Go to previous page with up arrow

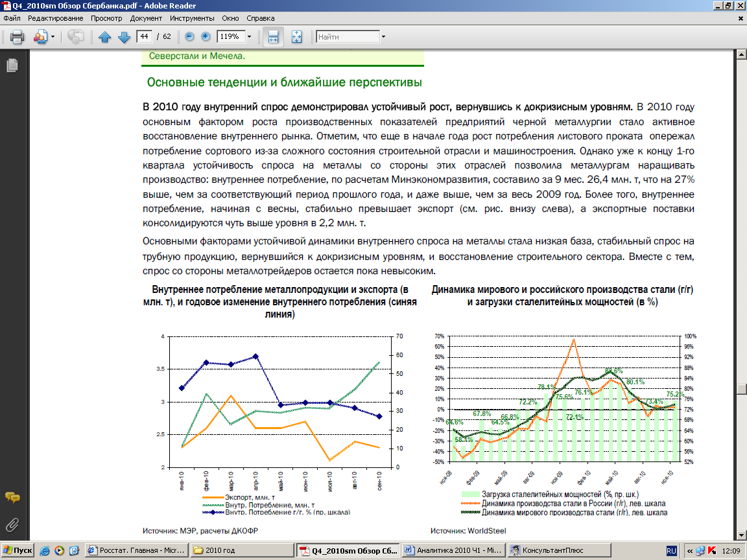pyautogui.click(x=105, y=37)
